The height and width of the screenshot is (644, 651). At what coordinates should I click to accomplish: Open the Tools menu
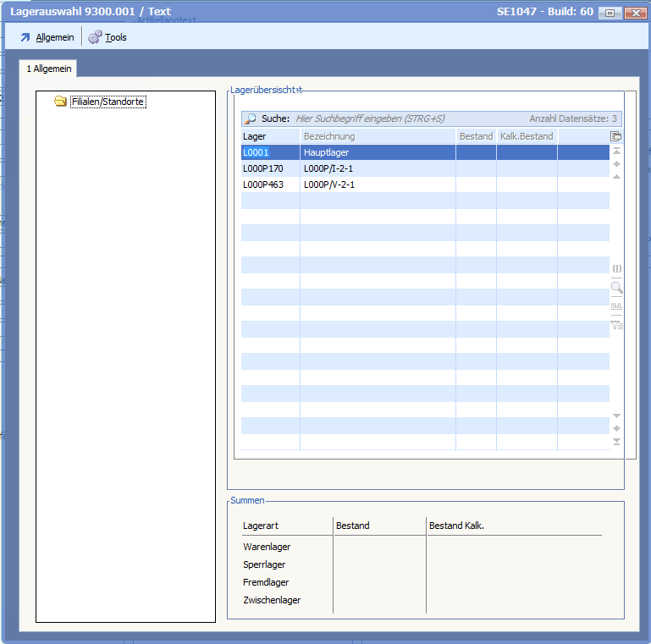coord(108,37)
